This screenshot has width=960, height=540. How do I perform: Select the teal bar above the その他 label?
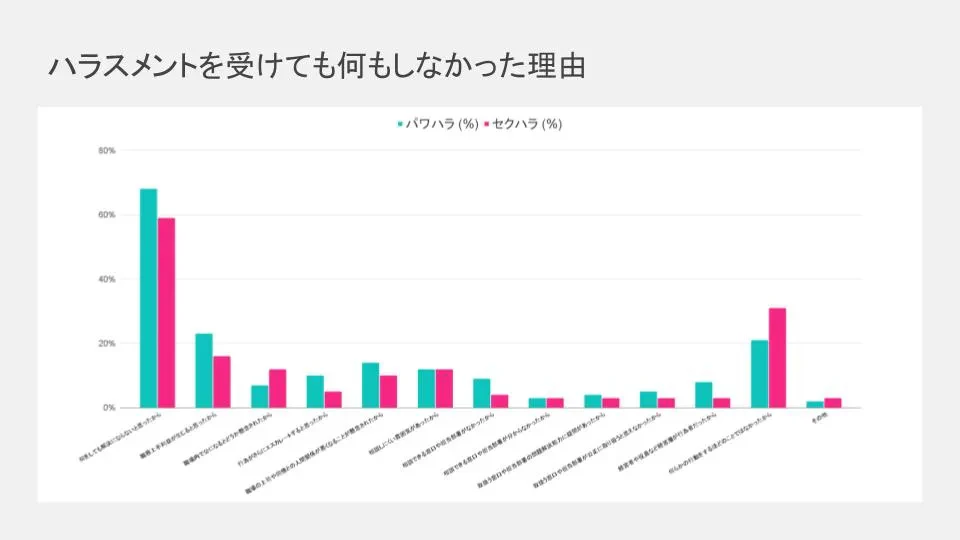pos(815,404)
